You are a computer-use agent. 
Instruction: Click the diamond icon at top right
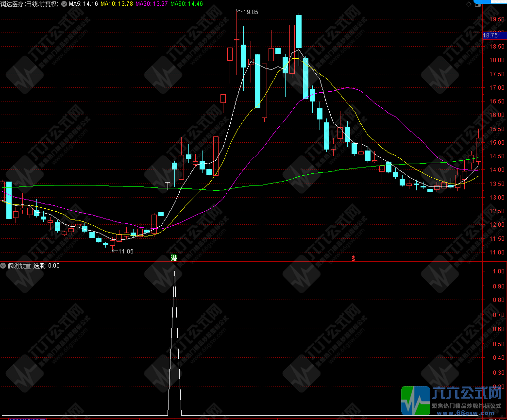coord(469,4)
